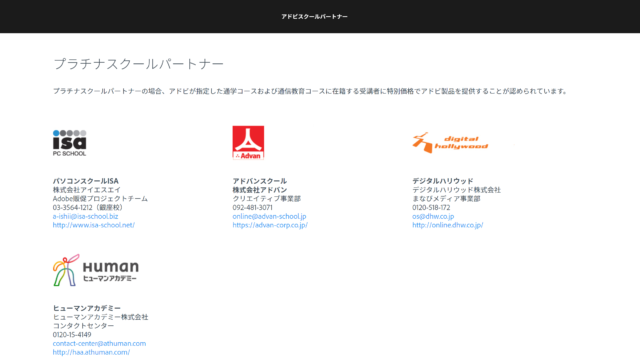The width and height of the screenshot is (640, 360).
Task: Click the まなびメディア事業部 department text
Action: 446,199
